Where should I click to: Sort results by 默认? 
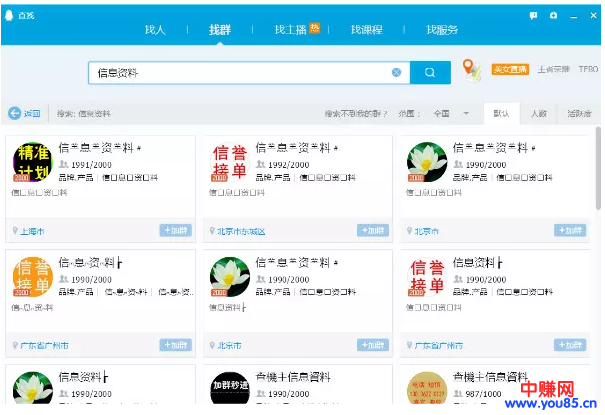tap(501, 113)
